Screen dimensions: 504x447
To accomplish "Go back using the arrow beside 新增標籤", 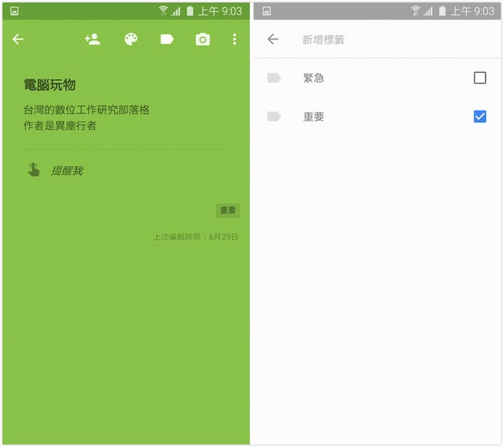I will pyautogui.click(x=273, y=40).
